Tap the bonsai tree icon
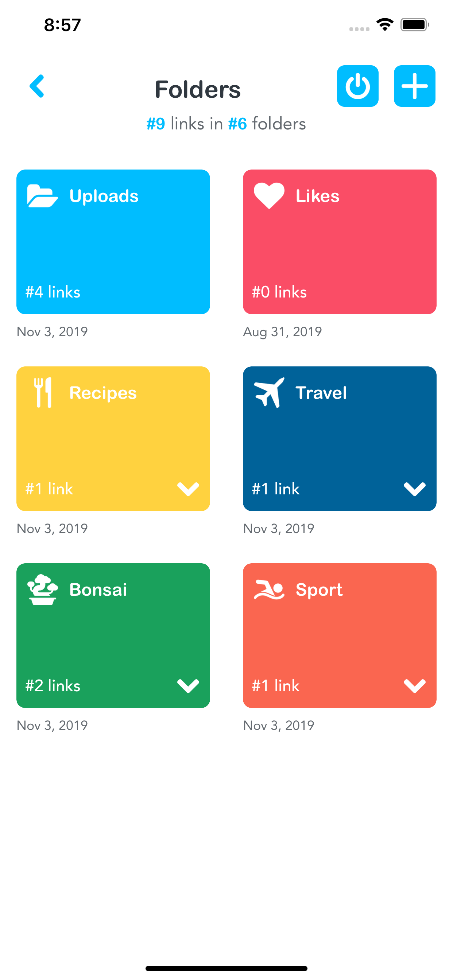 (43, 589)
